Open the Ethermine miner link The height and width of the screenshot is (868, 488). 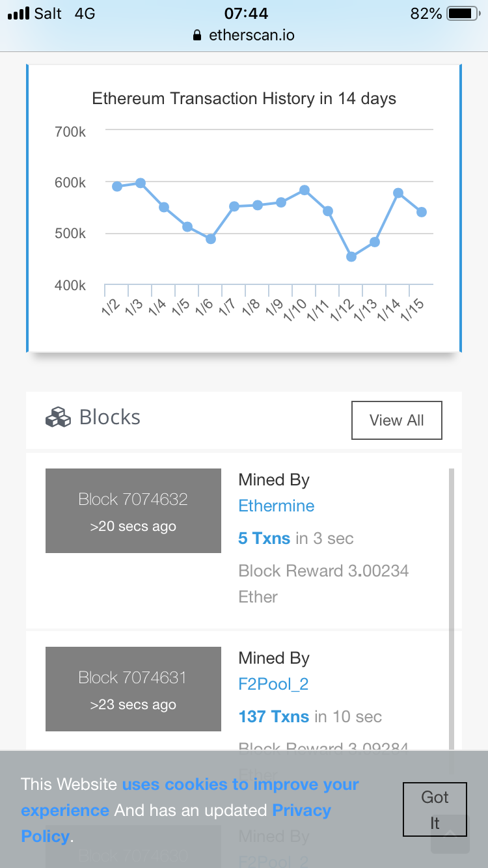click(x=276, y=506)
